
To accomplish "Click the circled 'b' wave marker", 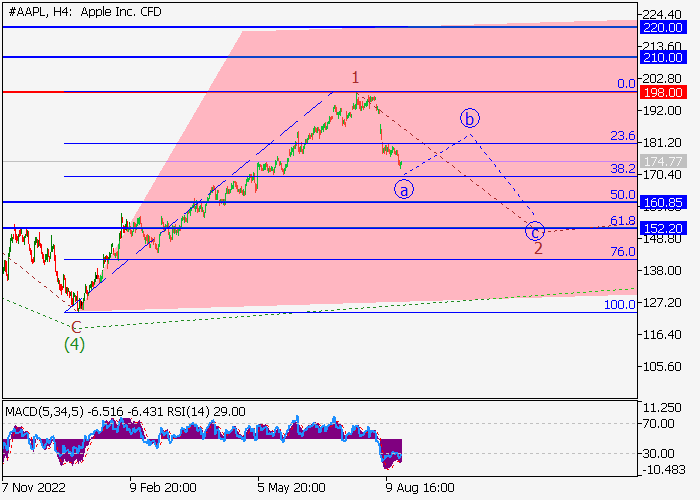I will (470, 119).
